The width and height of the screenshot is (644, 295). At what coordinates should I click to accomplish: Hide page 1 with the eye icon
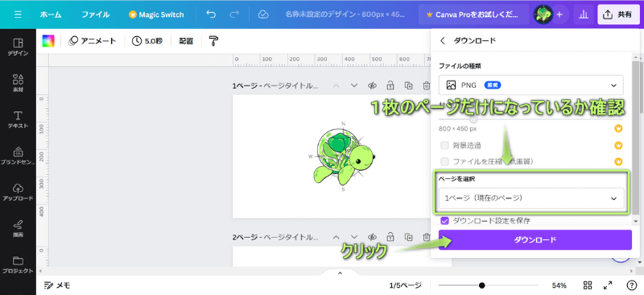[x=372, y=85]
